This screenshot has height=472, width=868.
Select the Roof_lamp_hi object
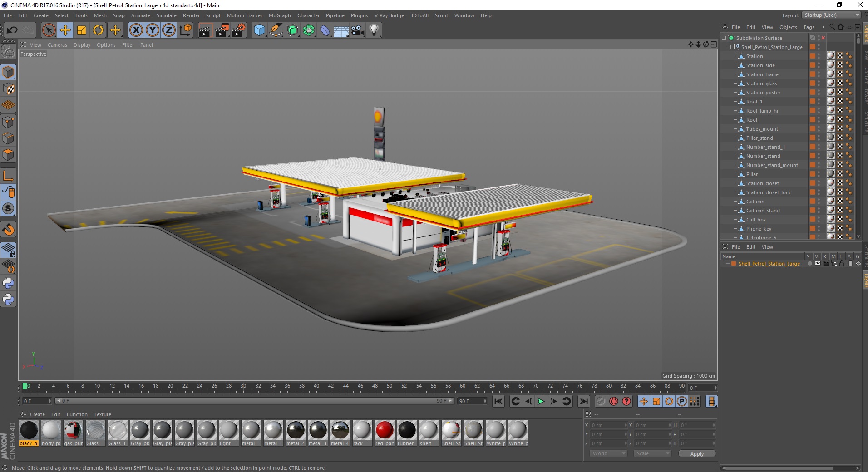click(762, 111)
